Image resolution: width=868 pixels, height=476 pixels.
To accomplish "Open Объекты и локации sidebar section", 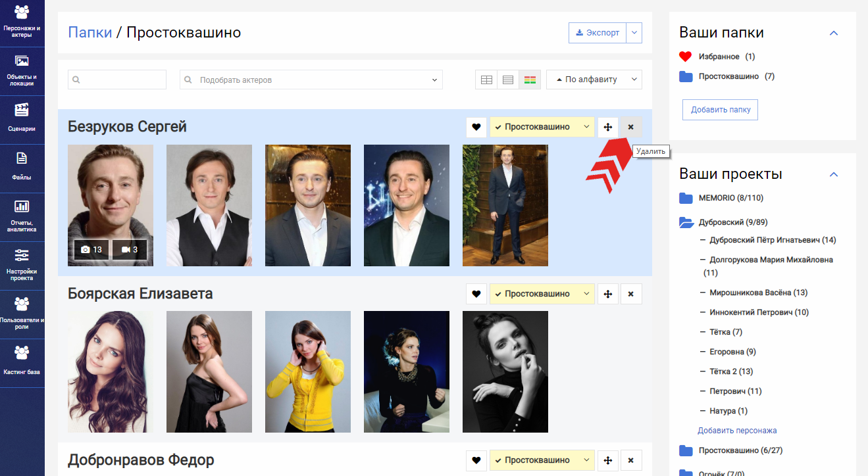I will click(22, 71).
